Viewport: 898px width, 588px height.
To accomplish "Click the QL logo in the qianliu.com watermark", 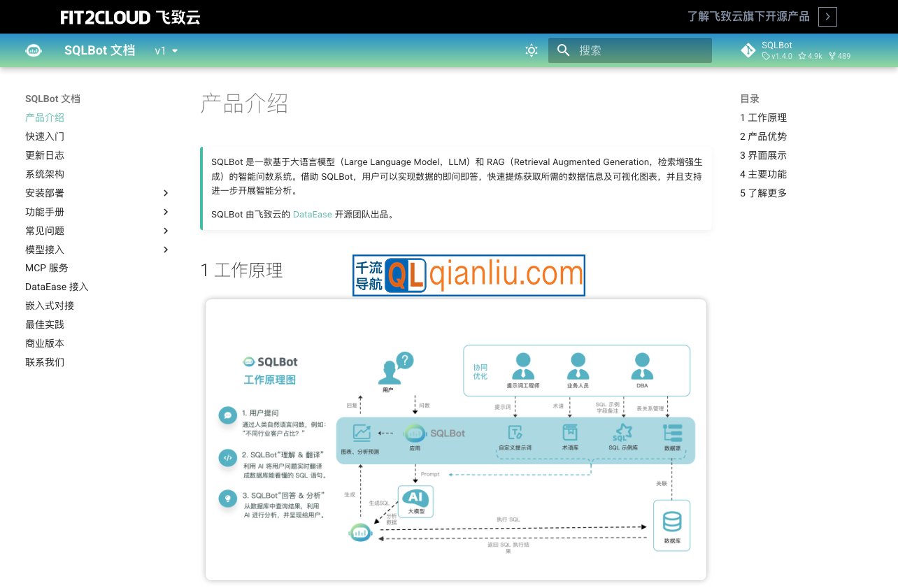I will [x=407, y=275].
